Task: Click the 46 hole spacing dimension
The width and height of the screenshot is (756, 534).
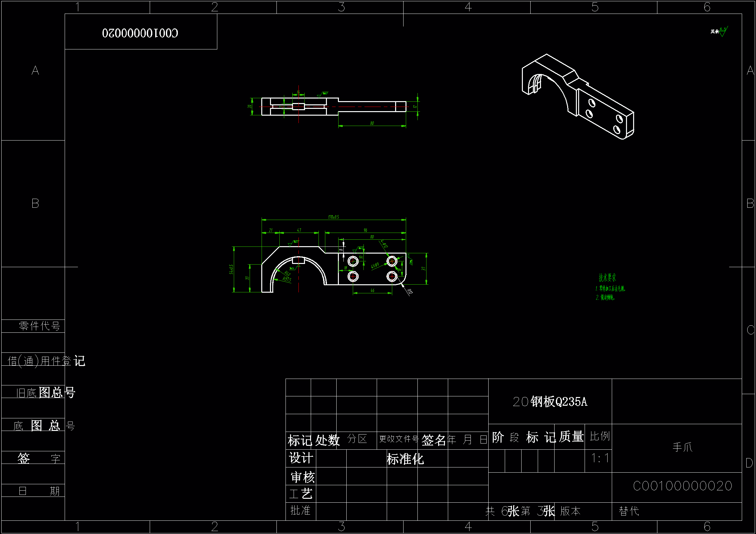Action: tap(373, 290)
